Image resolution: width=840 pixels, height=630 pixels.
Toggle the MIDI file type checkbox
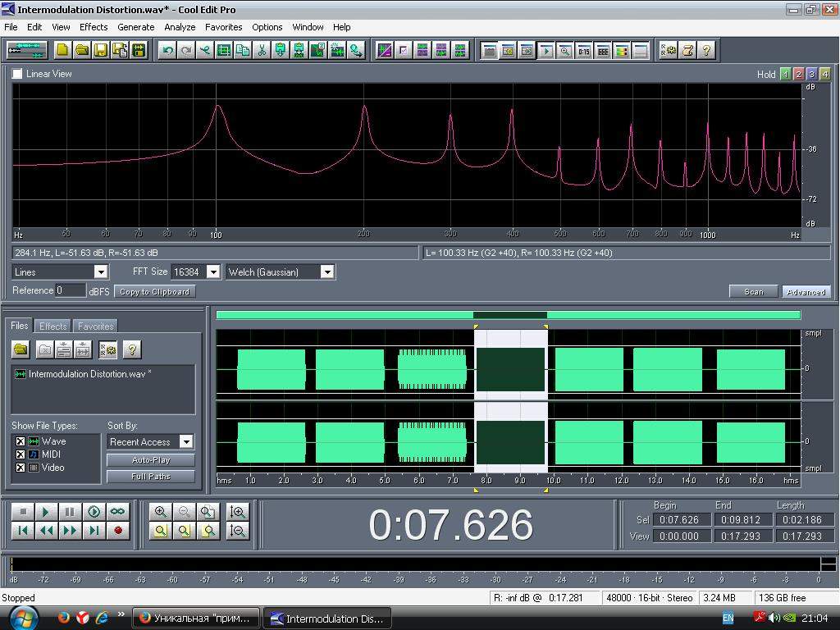[21, 454]
